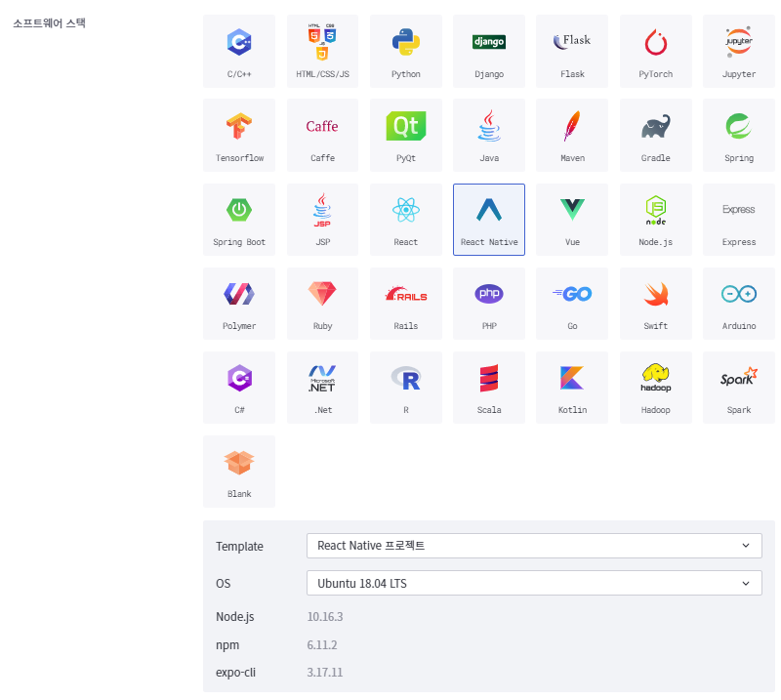This screenshot has width=781, height=700.
Task: Pick the Spring Boot stack
Action: pyautogui.click(x=239, y=220)
